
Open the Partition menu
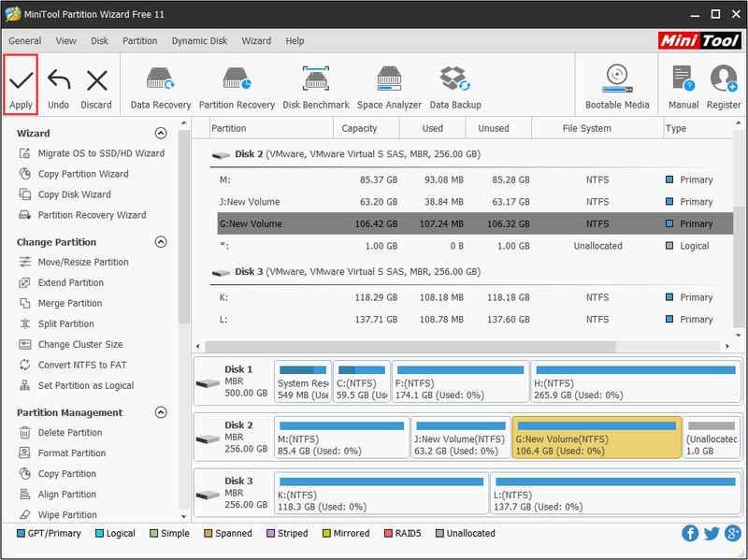tap(139, 41)
